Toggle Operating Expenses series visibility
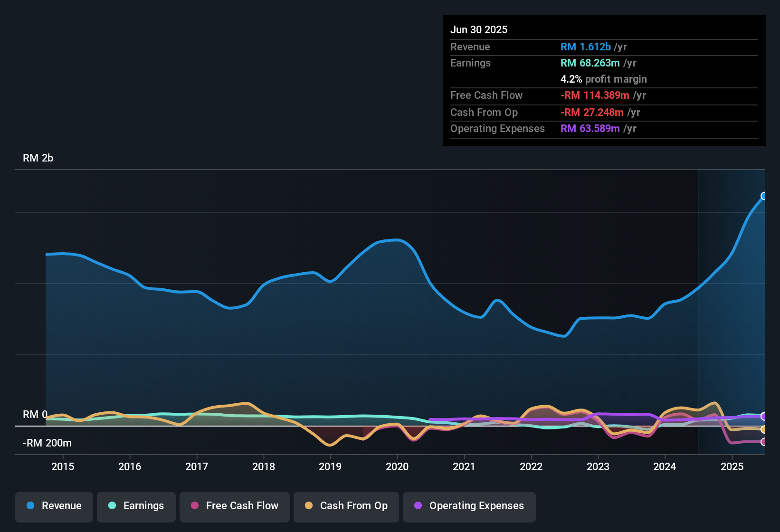 coord(469,506)
